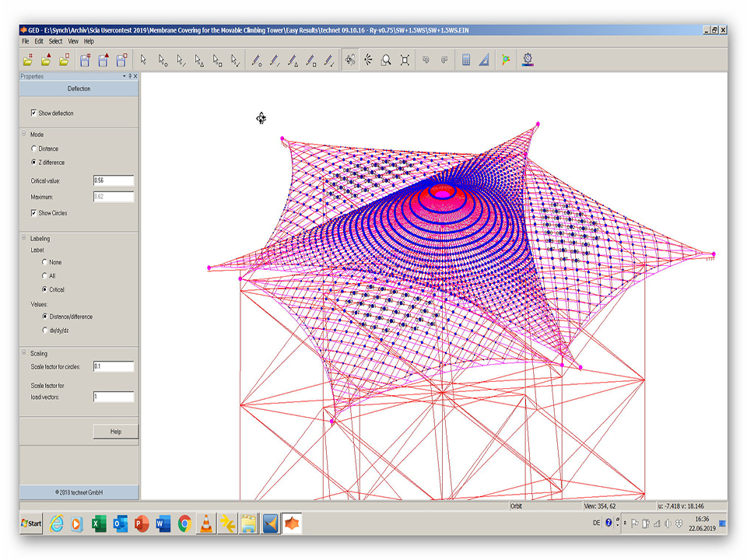This screenshot has width=747, height=560.
Task: Click the magnifier zoom tool
Action: (386, 60)
